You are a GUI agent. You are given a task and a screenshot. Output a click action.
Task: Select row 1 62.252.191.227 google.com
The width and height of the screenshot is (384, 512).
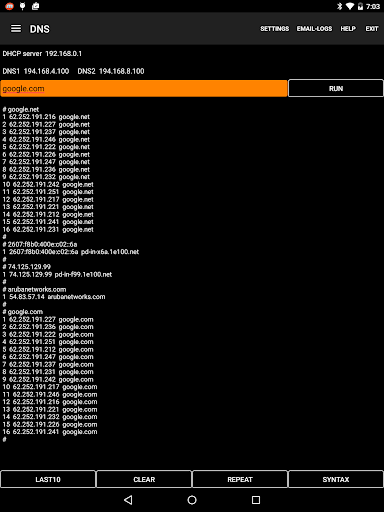48,319
